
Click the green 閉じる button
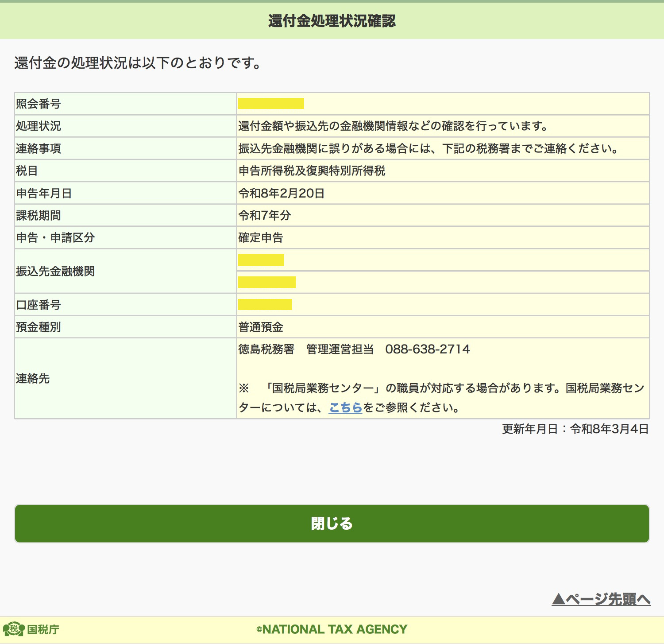[x=332, y=524]
